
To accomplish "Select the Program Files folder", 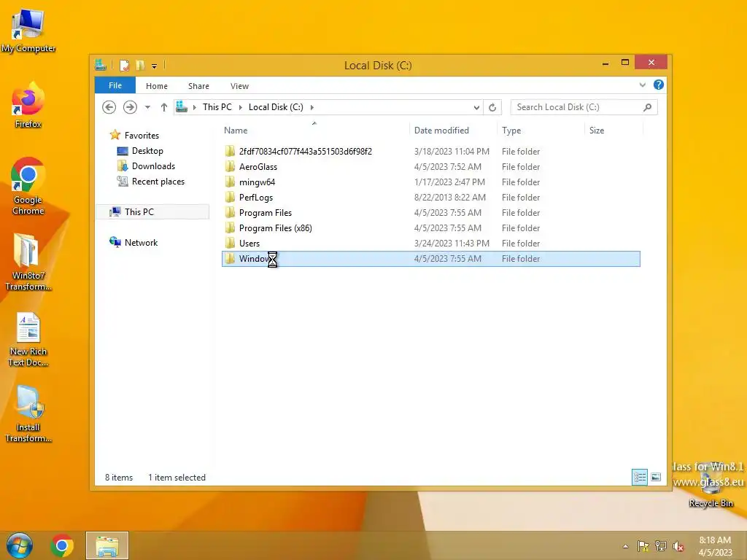I will tap(431, 212).
